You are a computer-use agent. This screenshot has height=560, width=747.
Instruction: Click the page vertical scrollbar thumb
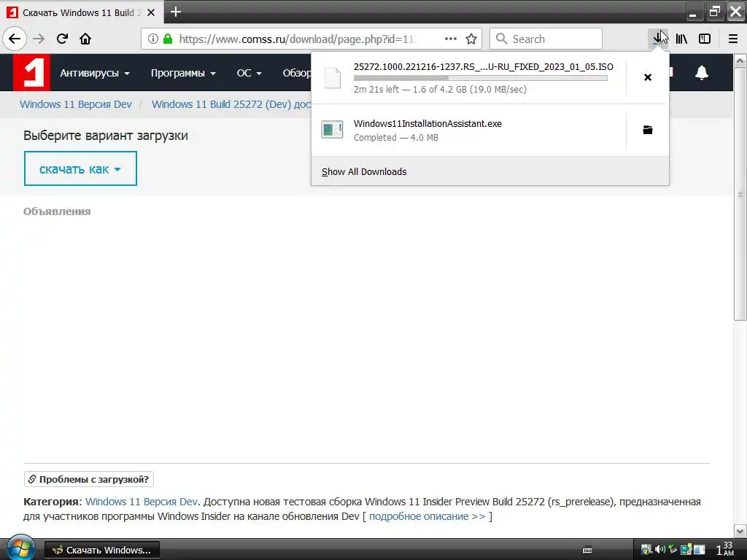point(740,194)
